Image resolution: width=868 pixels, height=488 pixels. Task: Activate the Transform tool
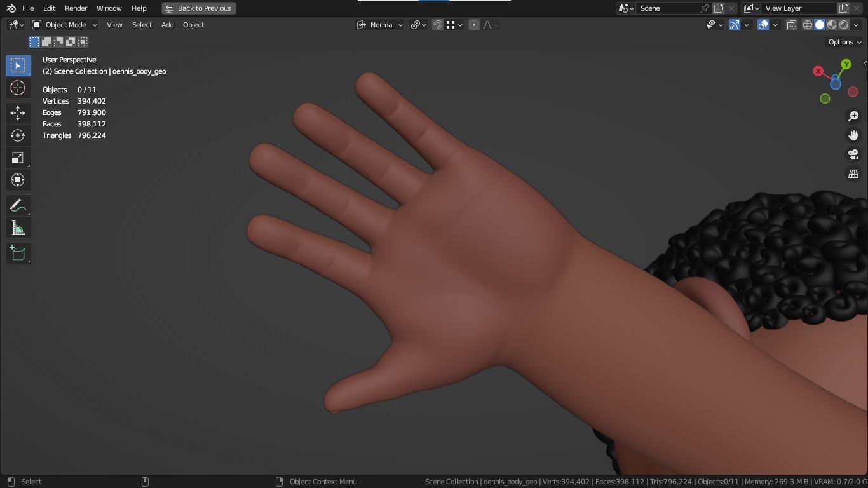click(x=18, y=180)
